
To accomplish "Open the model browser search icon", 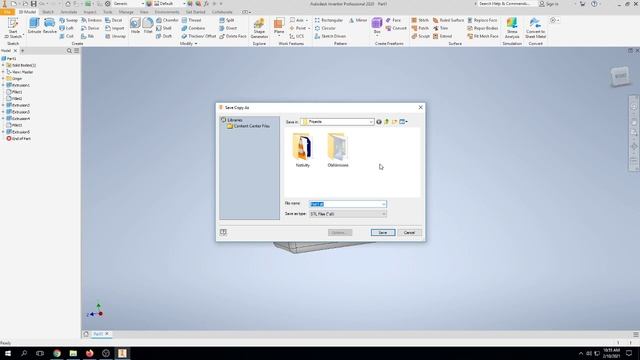I will coord(69,51).
